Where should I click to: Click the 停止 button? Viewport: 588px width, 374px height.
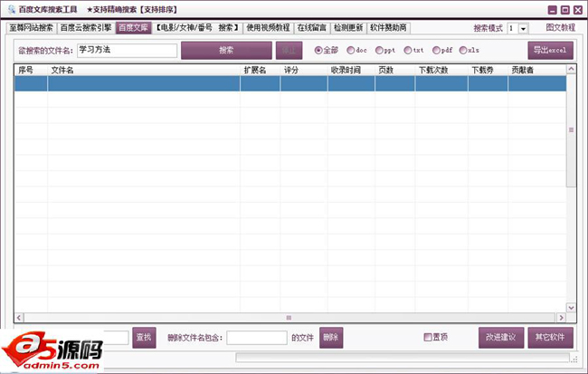pyautogui.click(x=289, y=51)
